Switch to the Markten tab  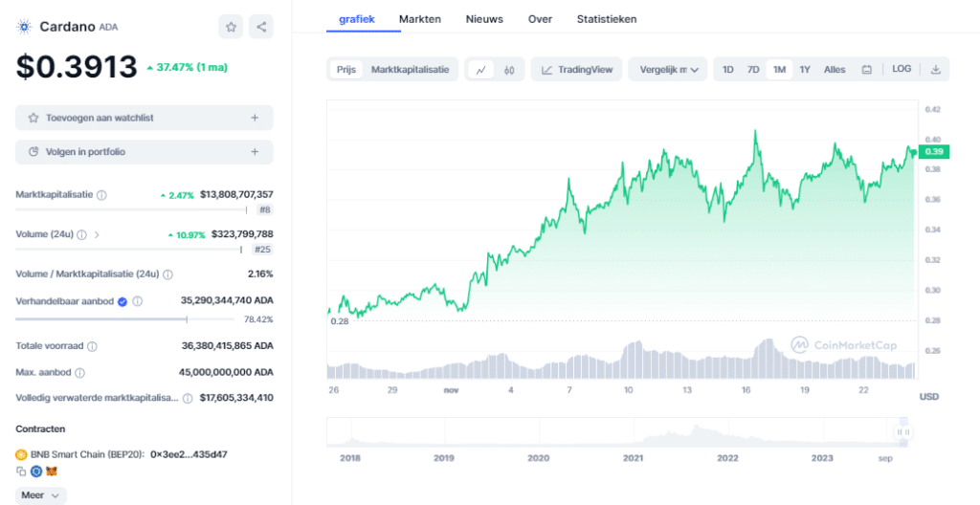coord(420,19)
